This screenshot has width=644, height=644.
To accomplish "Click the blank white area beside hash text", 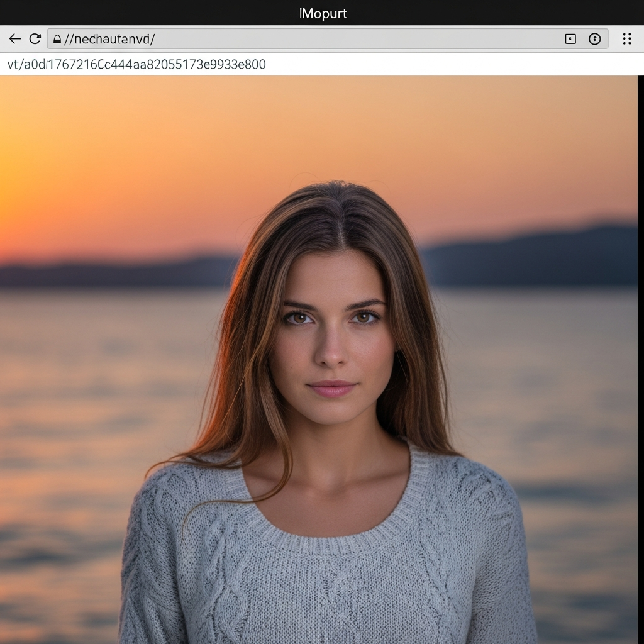I will pos(453,64).
